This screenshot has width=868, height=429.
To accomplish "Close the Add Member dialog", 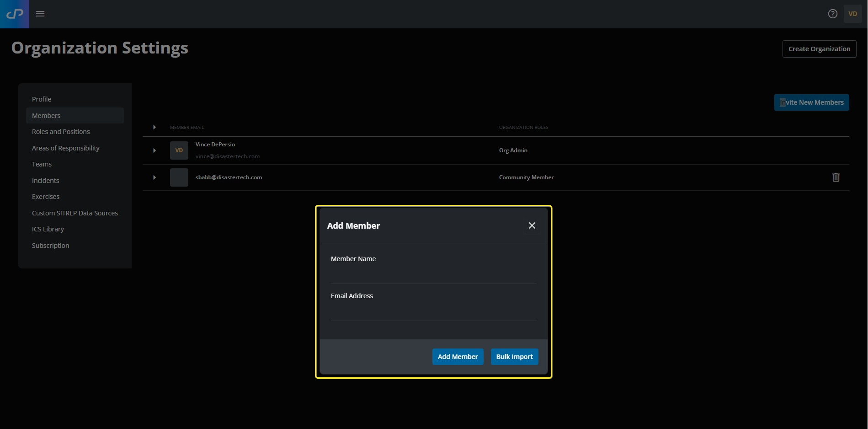I will click(x=532, y=225).
